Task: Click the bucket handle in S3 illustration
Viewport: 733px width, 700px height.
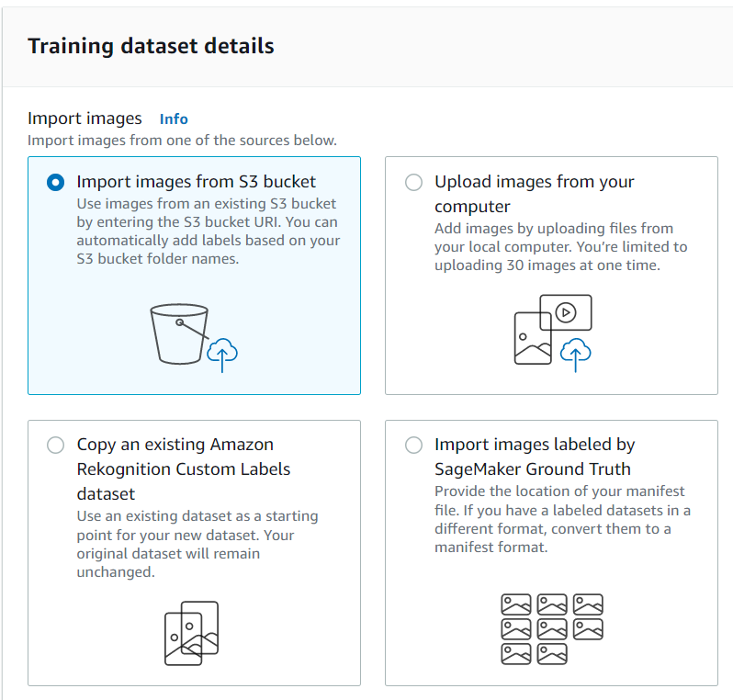Action: (192, 330)
